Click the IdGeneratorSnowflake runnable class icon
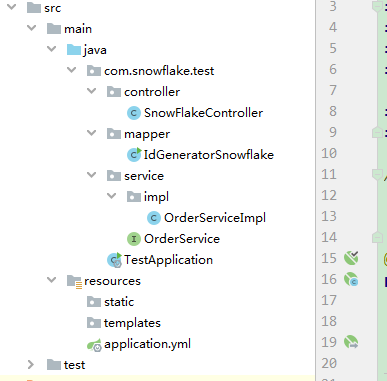Viewport: 387px width, 381px height. [x=134, y=155]
